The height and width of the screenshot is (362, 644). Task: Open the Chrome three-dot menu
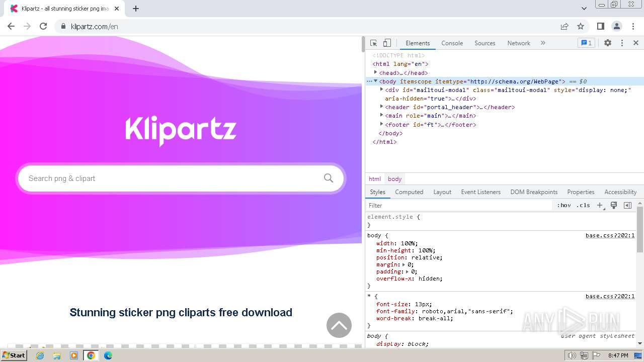point(632,26)
